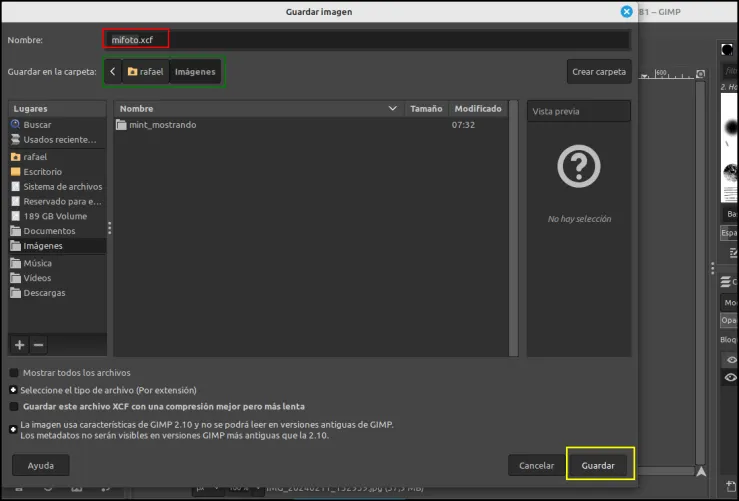Remove bookmark with the minus icon
739x501 pixels.
click(x=39, y=345)
